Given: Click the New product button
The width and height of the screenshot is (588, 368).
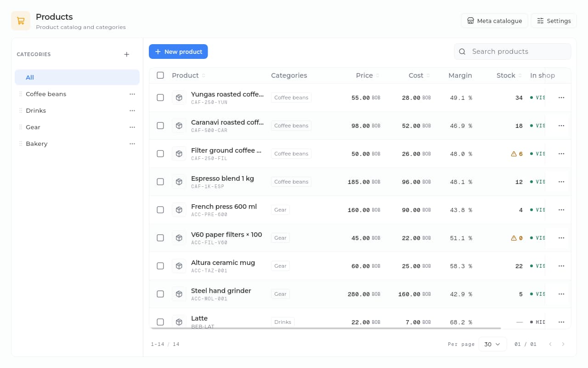Looking at the screenshot, I should click(x=178, y=52).
